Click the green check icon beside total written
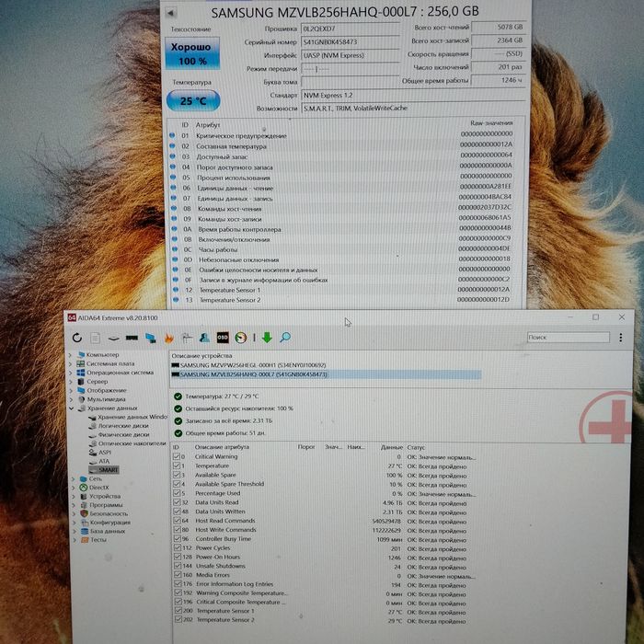The height and width of the screenshot is (644, 644). [x=178, y=421]
